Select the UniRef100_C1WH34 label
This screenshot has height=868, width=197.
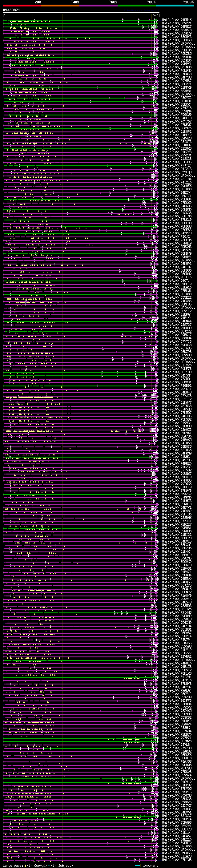177,457
